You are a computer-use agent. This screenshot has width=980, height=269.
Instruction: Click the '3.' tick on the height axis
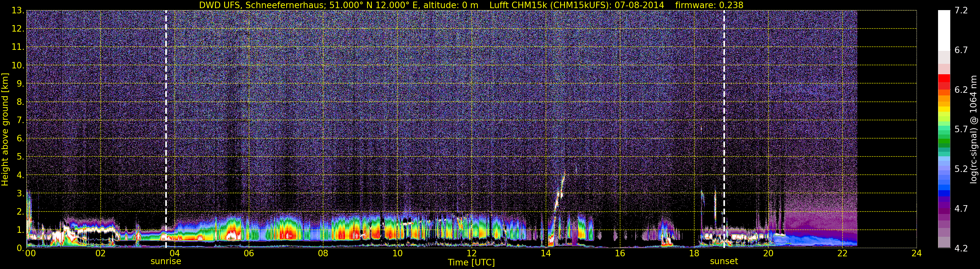click(20, 193)
